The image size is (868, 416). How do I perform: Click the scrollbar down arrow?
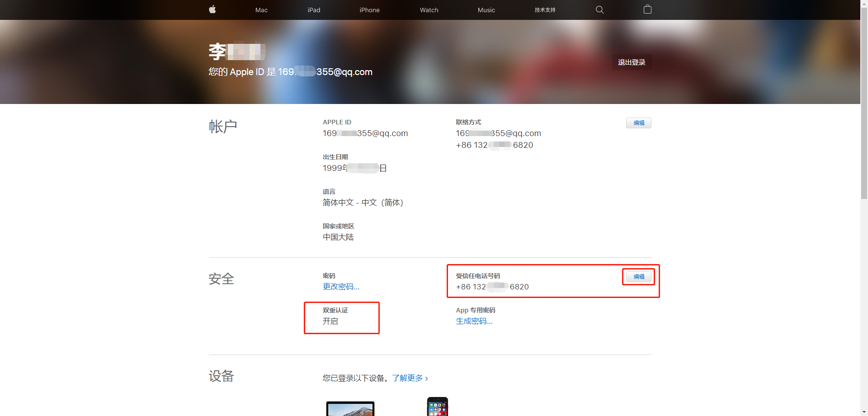coord(864,412)
